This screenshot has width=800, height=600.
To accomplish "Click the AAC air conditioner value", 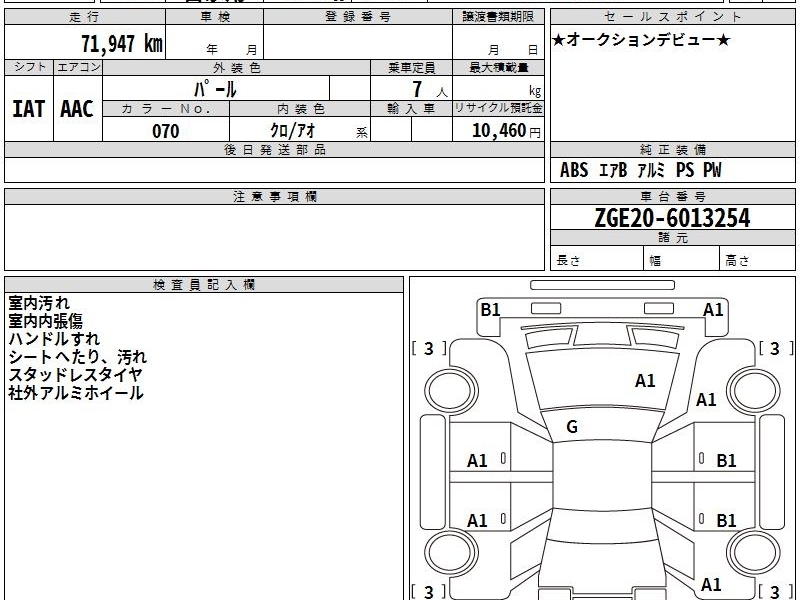I will pos(77,109).
